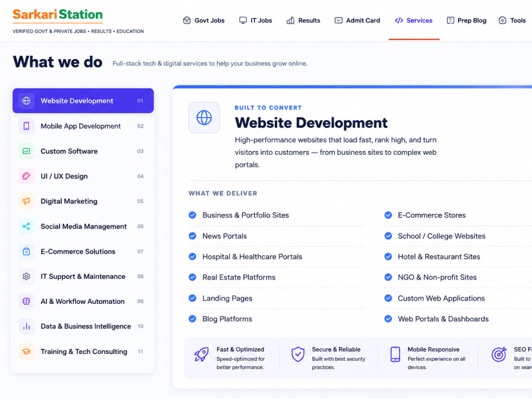Select Mobile App Development service
The image size is (532, 399).
coord(83,126)
